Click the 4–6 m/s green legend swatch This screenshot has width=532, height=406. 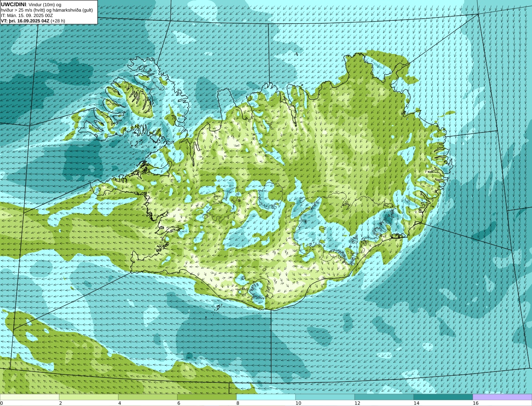pos(148,397)
